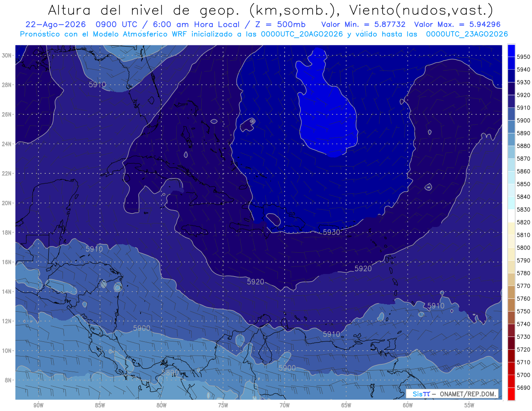Click the latitude label "22N"

click(7, 173)
